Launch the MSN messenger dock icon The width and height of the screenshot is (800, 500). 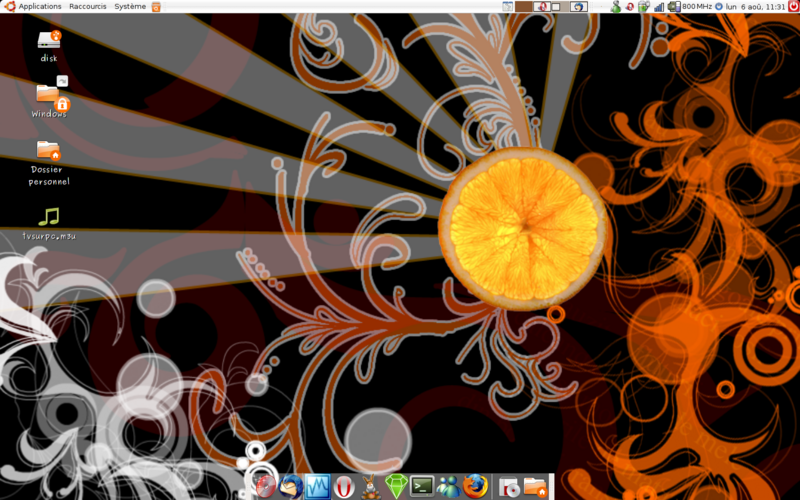click(x=448, y=487)
